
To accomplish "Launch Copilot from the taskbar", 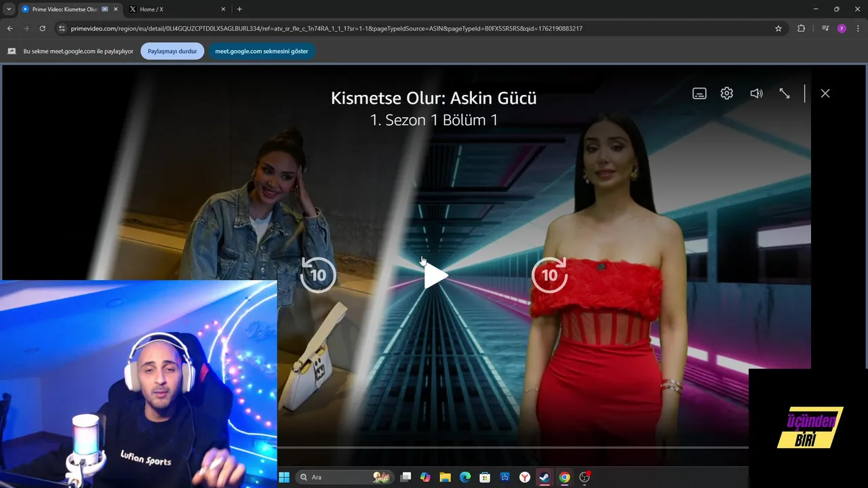I will click(425, 477).
